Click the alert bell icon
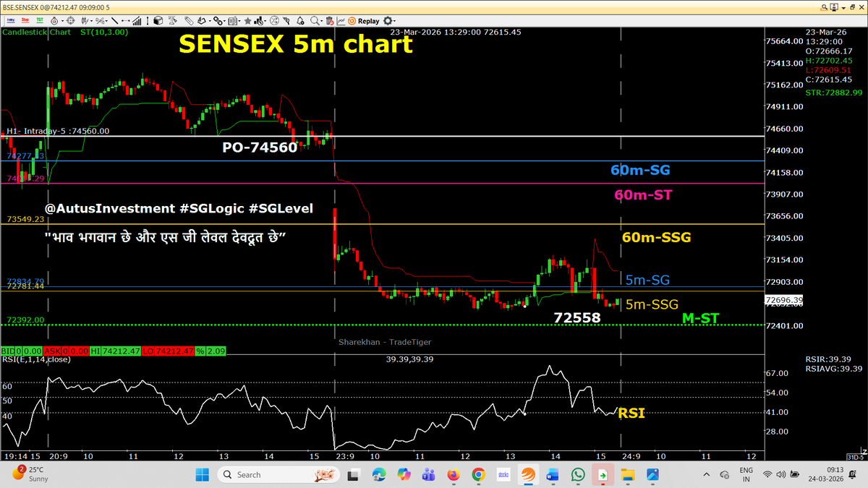The image size is (868, 488). pyautogui.click(x=300, y=21)
